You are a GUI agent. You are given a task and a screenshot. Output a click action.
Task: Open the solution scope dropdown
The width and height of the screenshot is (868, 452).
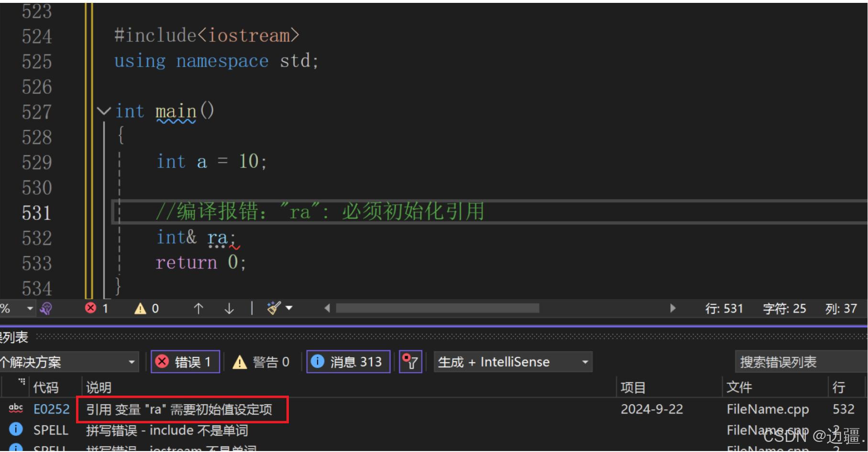pos(68,362)
